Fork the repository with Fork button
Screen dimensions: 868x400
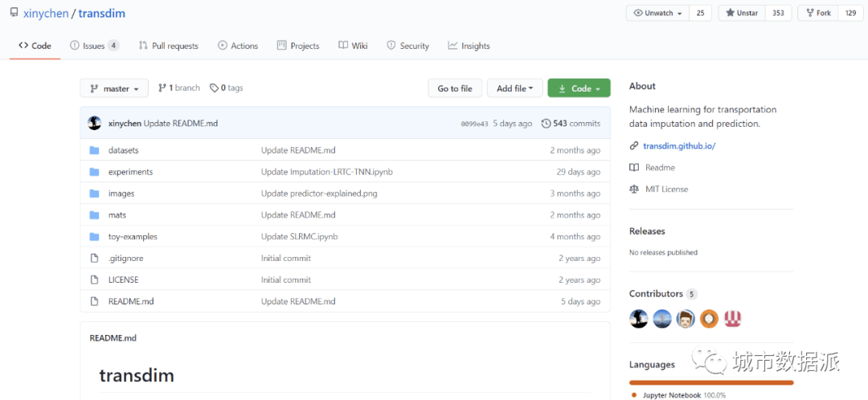[x=817, y=13]
